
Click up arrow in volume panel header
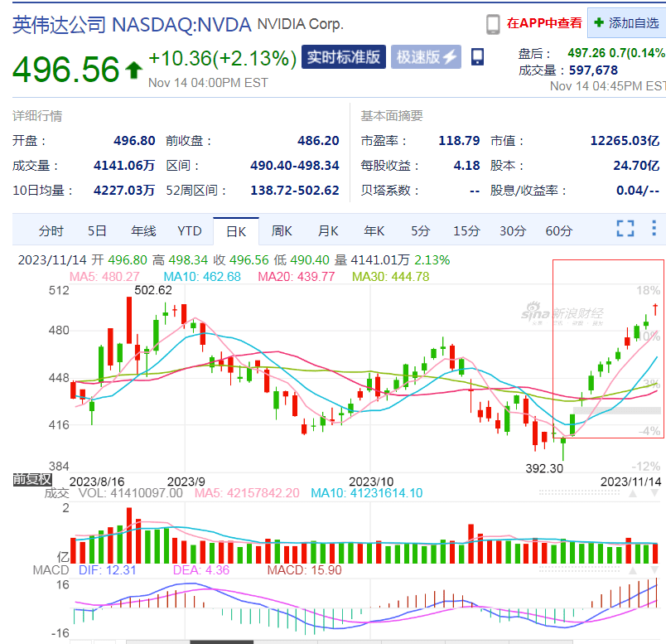coord(633,493)
